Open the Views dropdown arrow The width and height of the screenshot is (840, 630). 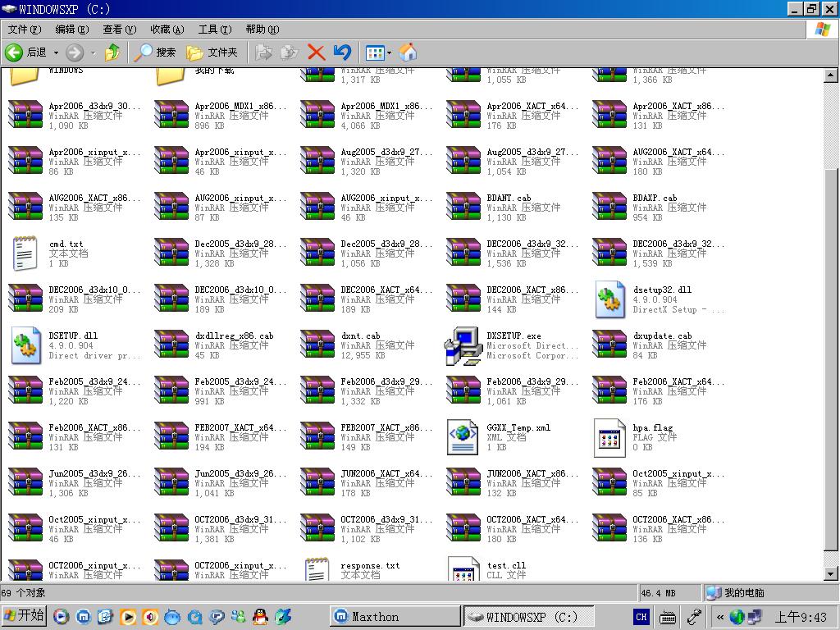tap(390, 52)
